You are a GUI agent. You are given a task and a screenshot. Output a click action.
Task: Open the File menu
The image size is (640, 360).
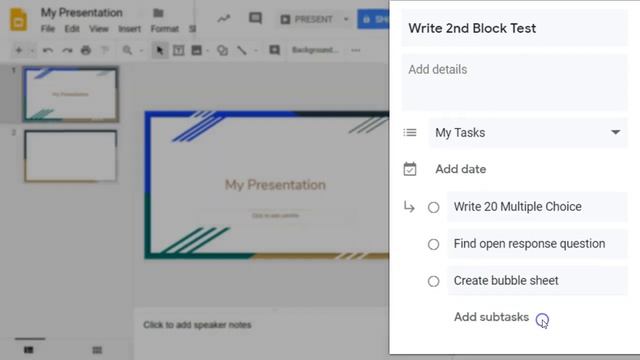click(x=48, y=29)
